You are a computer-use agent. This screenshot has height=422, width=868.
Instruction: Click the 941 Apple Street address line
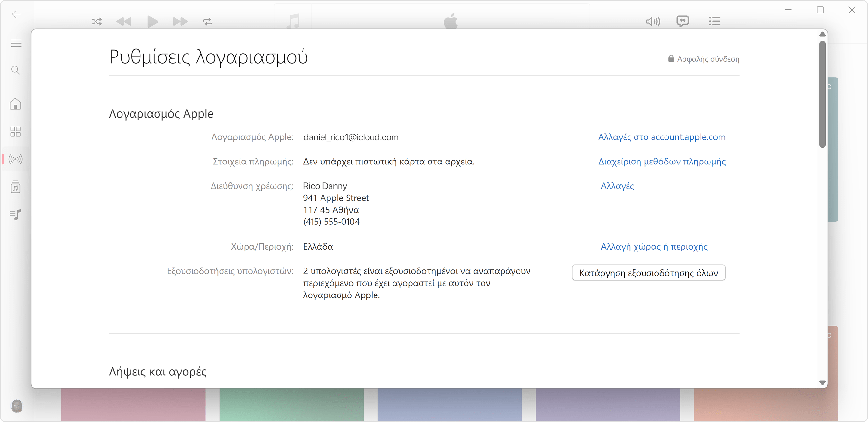point(336,198)
